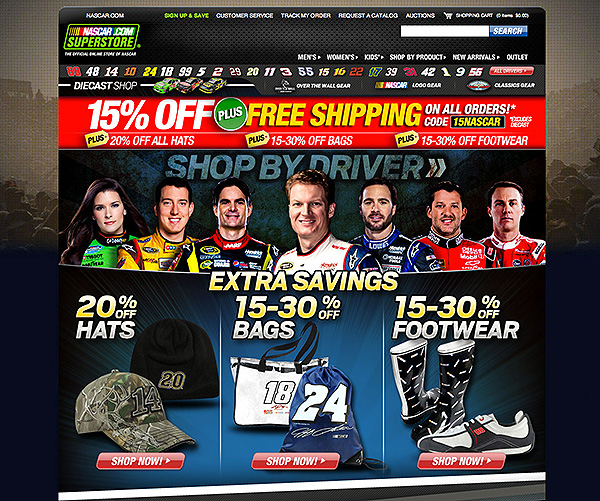Open the New Arrivals dropdown

[476, 57]
